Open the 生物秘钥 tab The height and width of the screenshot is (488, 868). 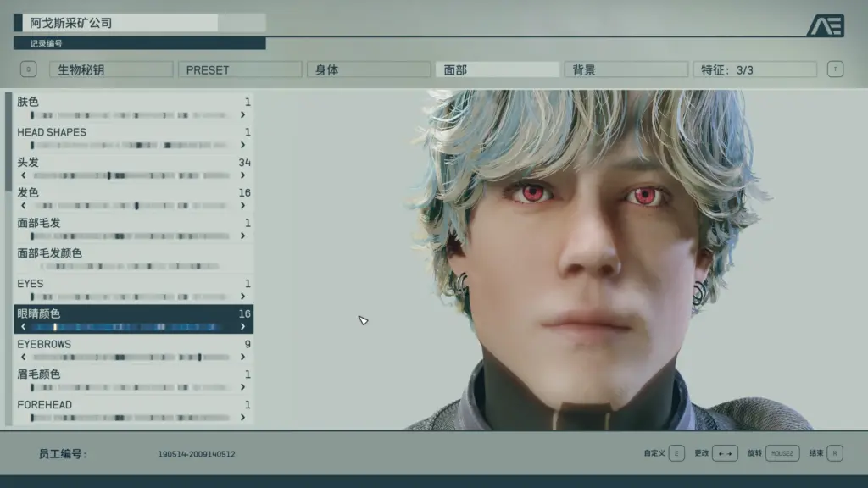point(111,69)
